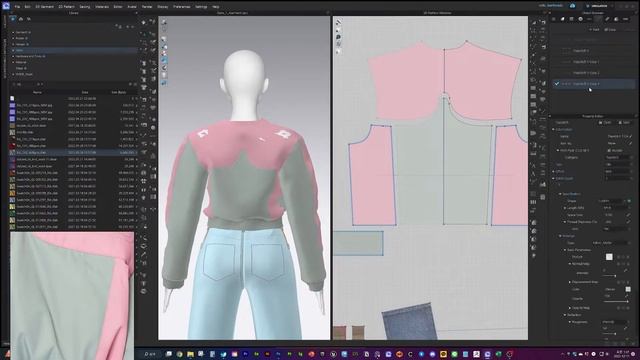Image resolution: width=640 pixels, height=360 pixels.
Task: Collapse the Normal Map group
Action: point(569,264)
